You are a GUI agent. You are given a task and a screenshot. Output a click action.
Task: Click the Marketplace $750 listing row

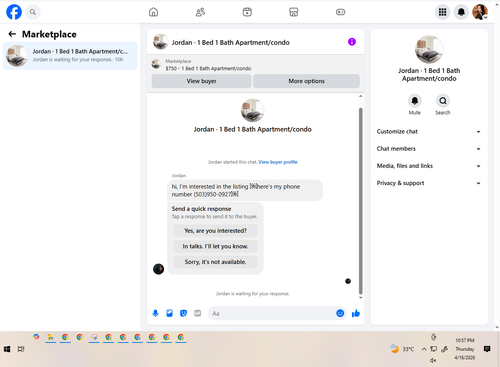tap(255, 65)
